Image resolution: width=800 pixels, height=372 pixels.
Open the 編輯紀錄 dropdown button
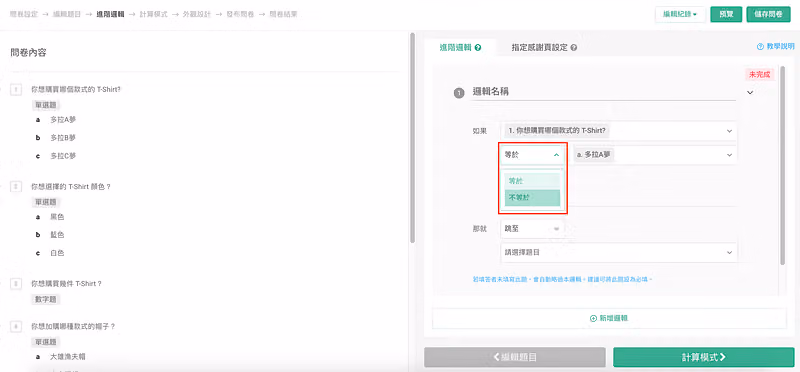(680, 14)
